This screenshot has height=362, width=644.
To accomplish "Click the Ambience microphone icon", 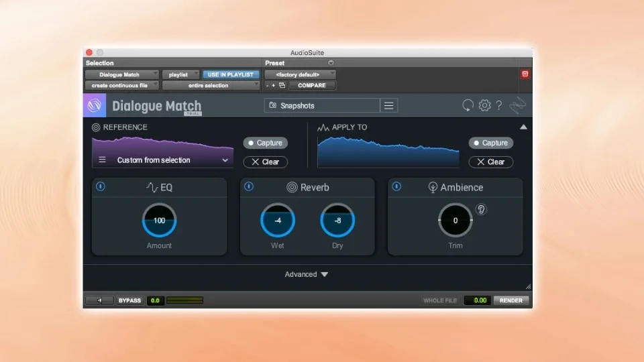I will point(433,187).
